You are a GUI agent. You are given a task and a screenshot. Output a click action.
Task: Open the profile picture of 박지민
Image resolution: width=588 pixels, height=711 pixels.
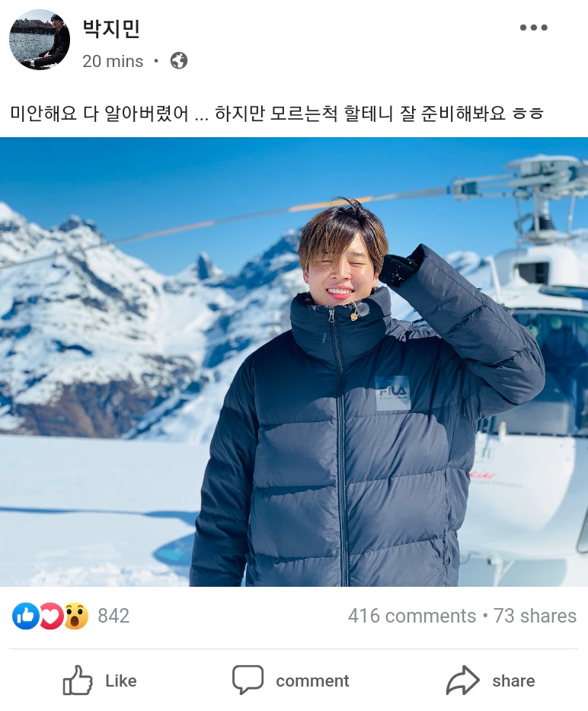40,40
